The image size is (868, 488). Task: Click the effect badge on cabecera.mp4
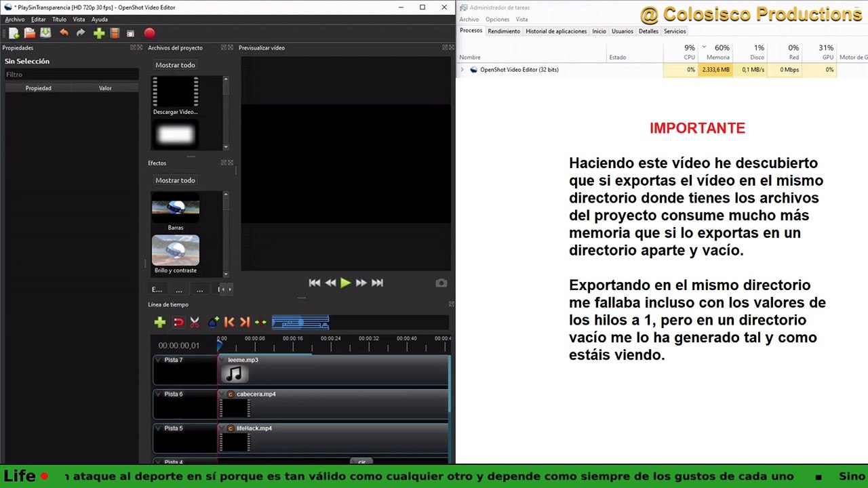(x=231, y=394)
